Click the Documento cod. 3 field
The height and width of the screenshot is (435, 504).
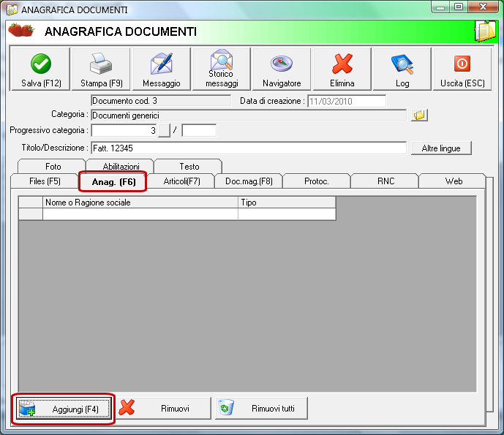click(161, 101)
